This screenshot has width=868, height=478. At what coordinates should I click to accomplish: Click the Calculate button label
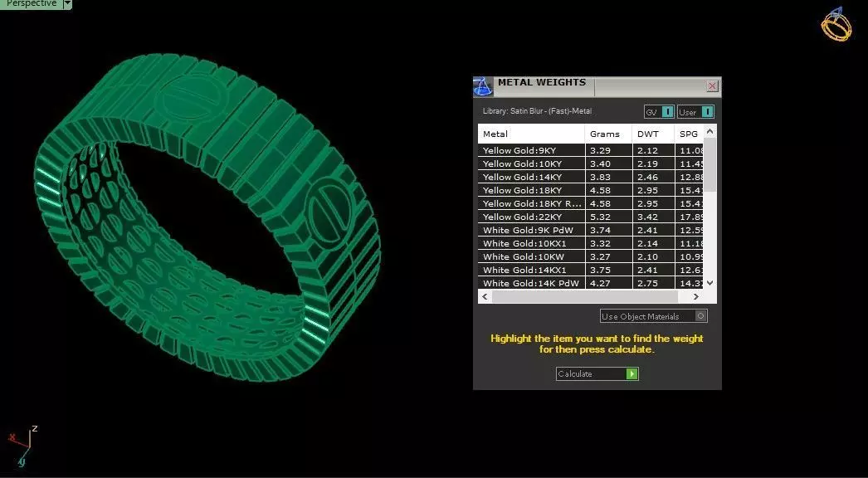[575, 374]
